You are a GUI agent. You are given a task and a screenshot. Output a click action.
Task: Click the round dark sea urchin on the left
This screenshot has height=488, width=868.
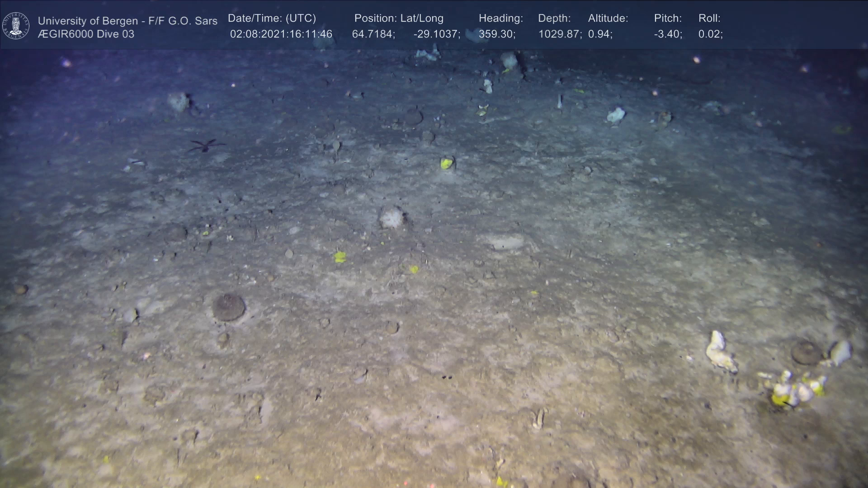229,307
